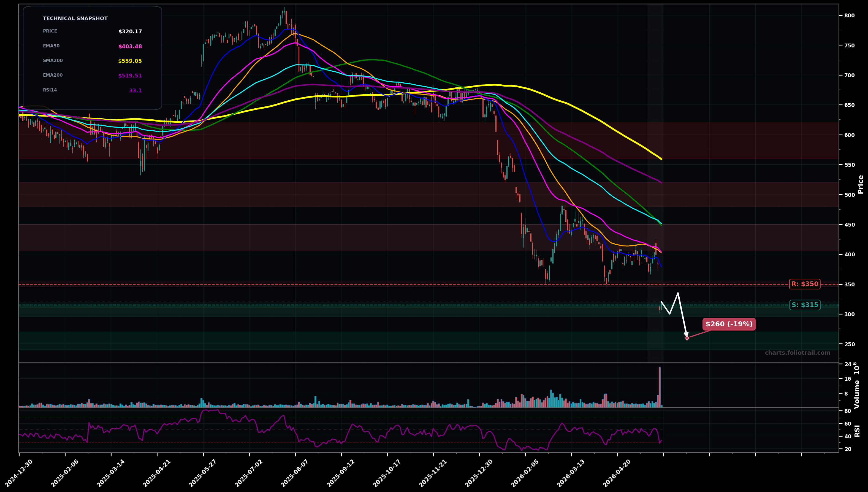Image resolution: width=868 pixels, height=492 pixels.
Task: Click the 80 RSI axis tick
Action: point(847,411)
